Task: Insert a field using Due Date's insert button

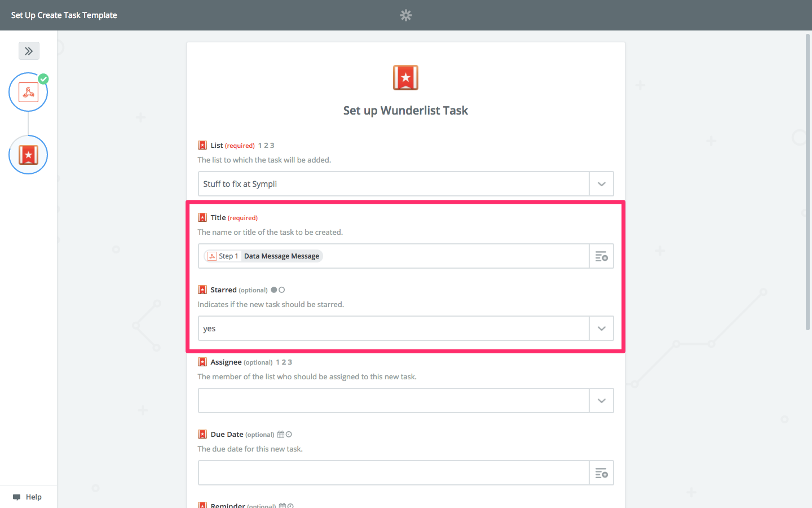Action: point(602,473)
